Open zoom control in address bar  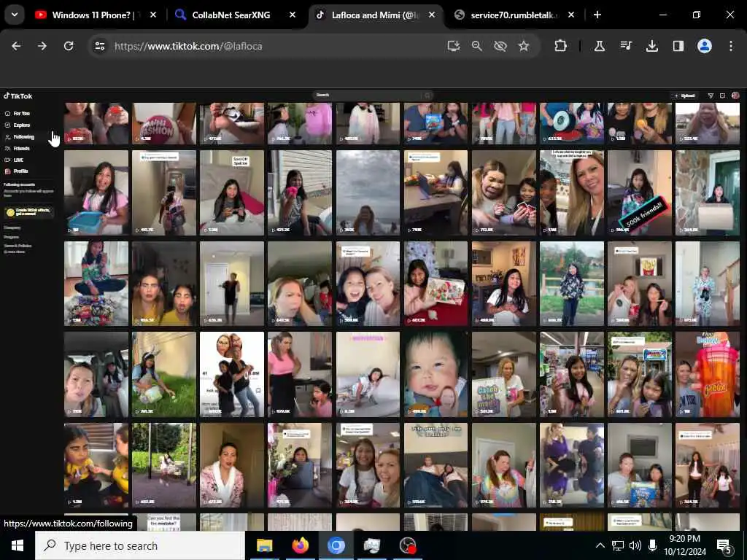click(477, 46)
